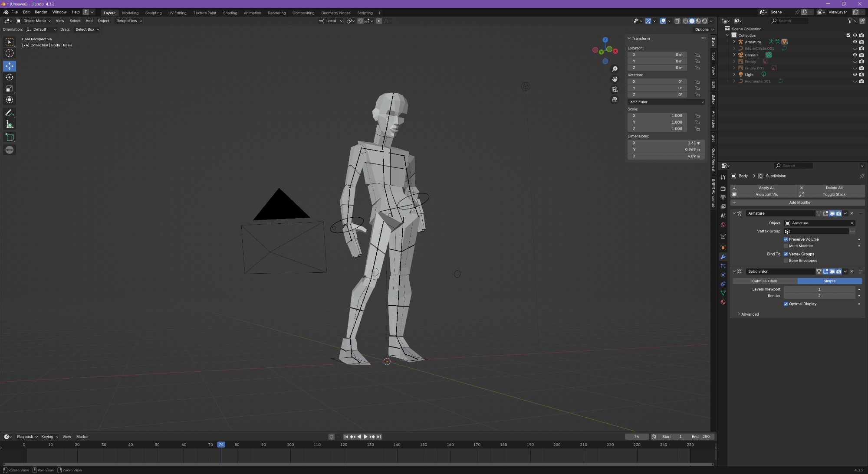Open the Modifiers wrench properties tab

723,257
